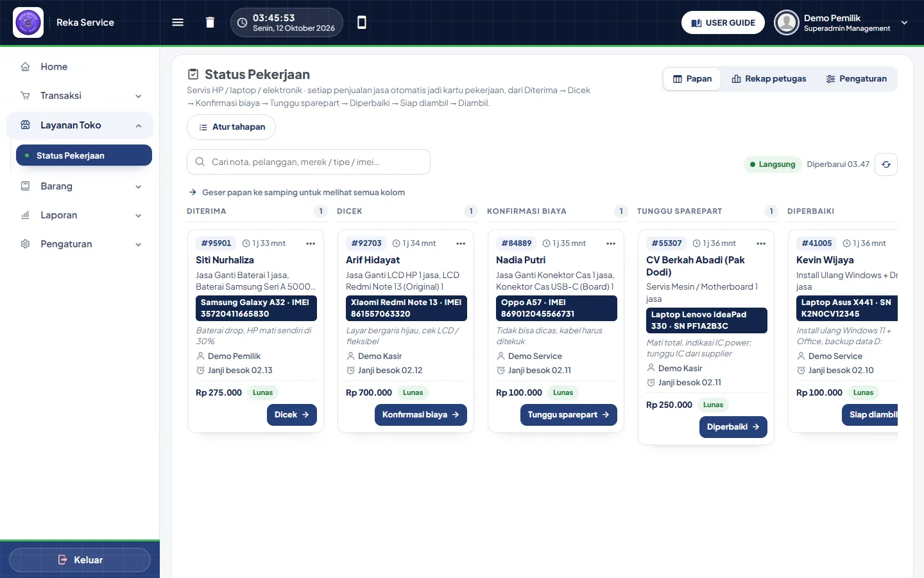Viewport: 924px width, 578px height.
Task: Click the clock date-time display
Action: [287, 22]
